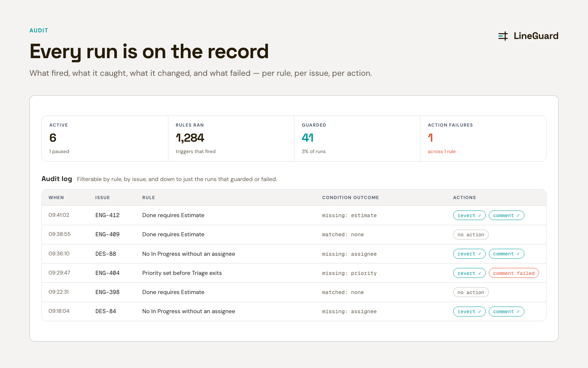Image resolution: width=588 pixels, height=368 pixels.
Task: Open issue DES-88
Action: [x=106, y=254]
